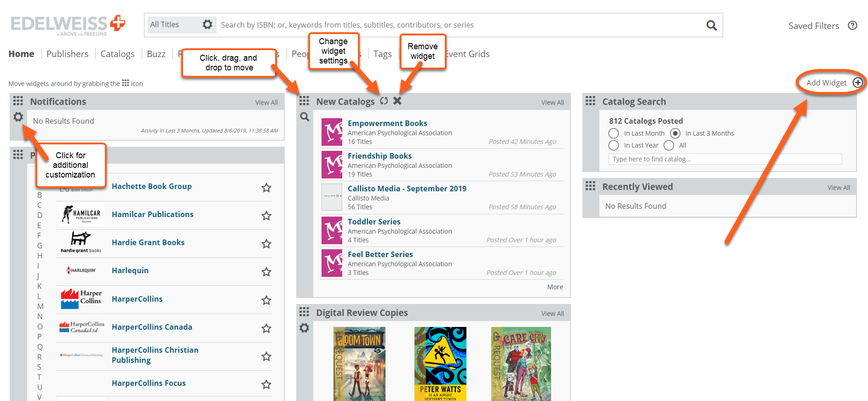The image size is (868, 401).
Task: Click the Hardie Grant Books logo
Action: pyautogui.click(x=81, y=242)
